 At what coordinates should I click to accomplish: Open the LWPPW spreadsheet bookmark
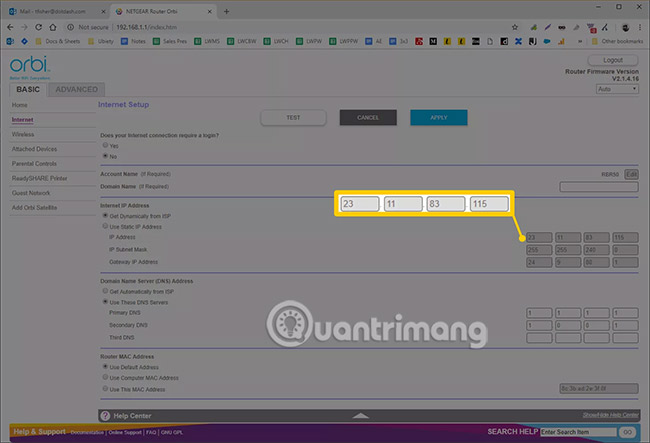(344, 41)
